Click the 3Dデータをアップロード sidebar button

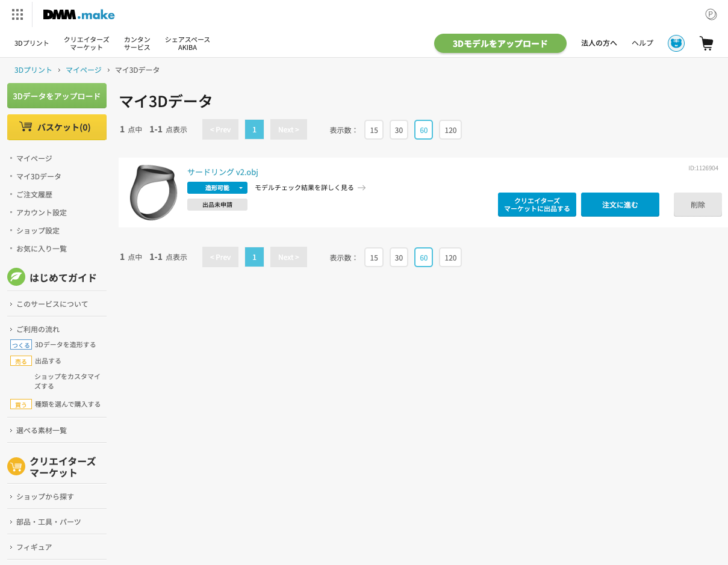[x=57, y=96]
